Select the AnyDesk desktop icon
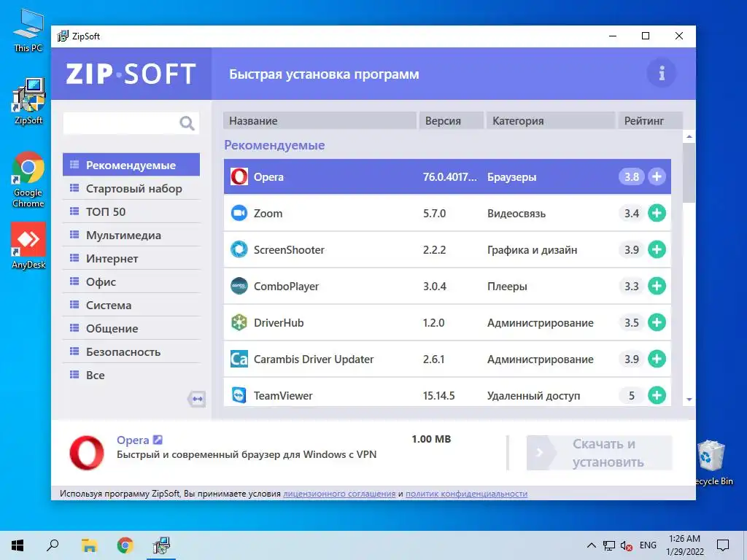747x560 pixels. click(x=28, y=246)
